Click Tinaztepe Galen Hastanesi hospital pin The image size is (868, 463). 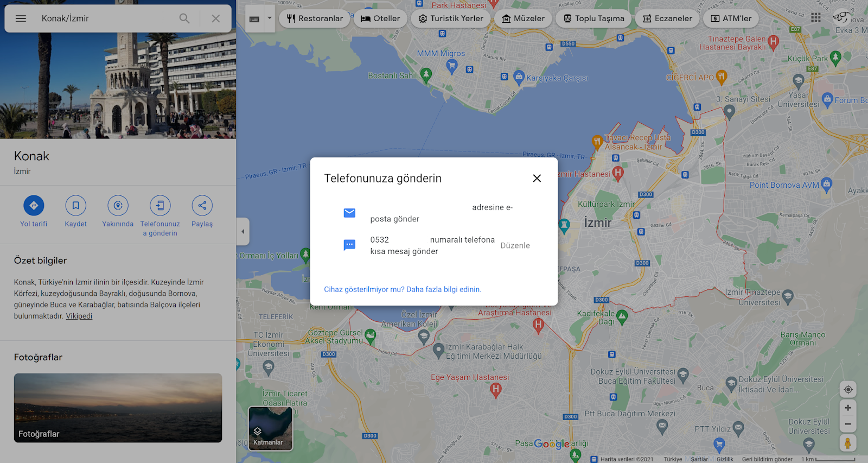[x=774, y=41]
